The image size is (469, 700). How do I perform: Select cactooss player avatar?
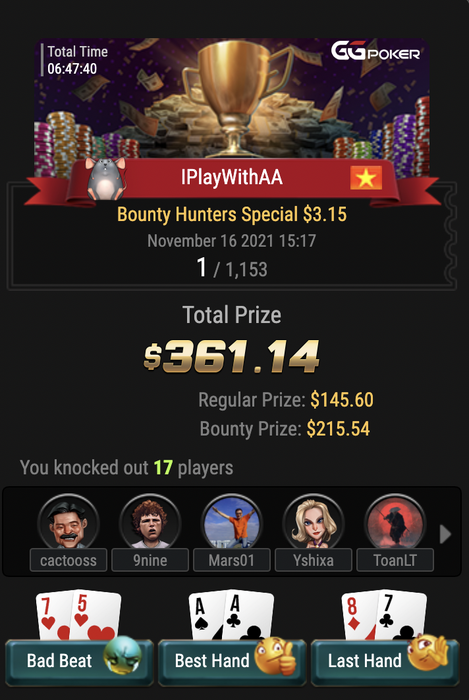(68, 522)
